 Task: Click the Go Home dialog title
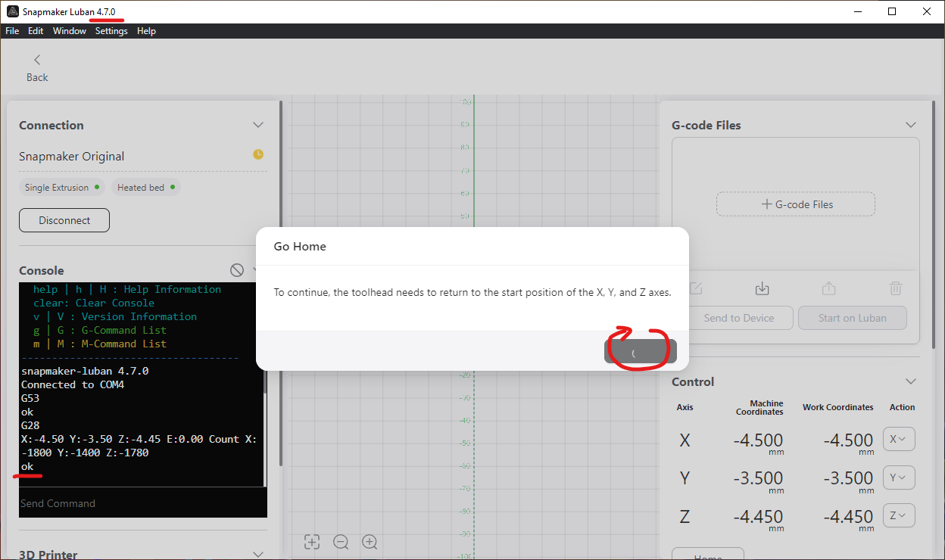(300, 247)
